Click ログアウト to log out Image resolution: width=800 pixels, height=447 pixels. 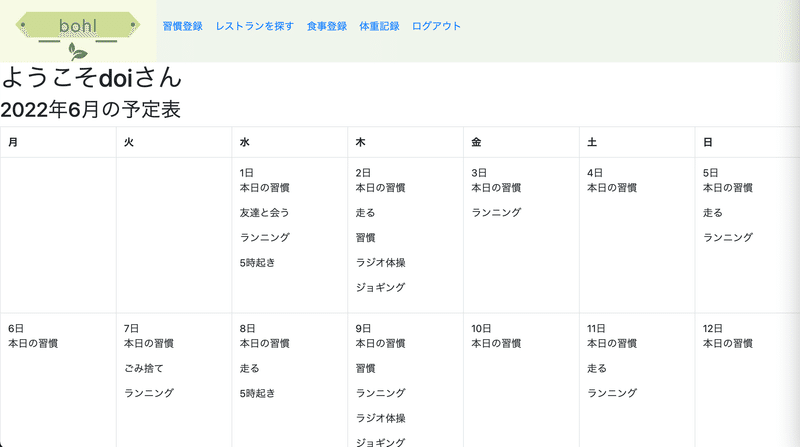pos(436,26)
